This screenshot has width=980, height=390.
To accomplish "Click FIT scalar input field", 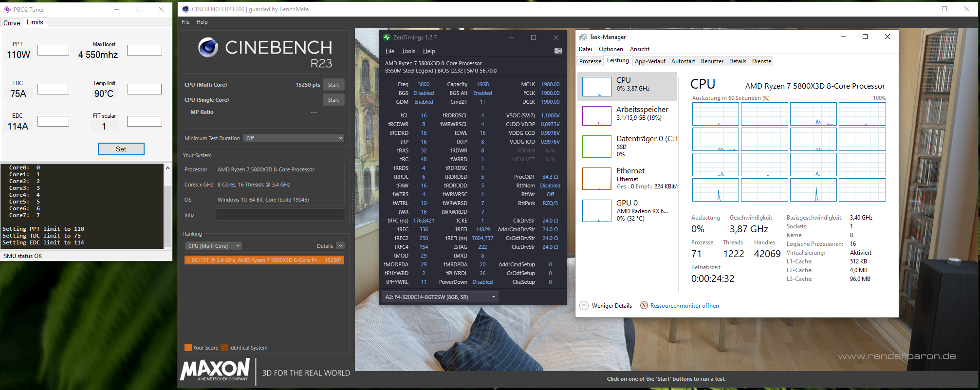I will pos(145,121).
